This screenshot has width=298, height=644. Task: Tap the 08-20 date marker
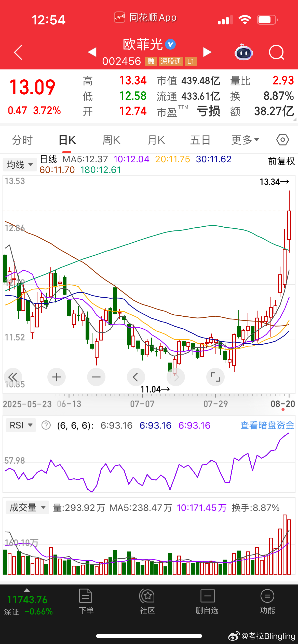click(283, 404)
